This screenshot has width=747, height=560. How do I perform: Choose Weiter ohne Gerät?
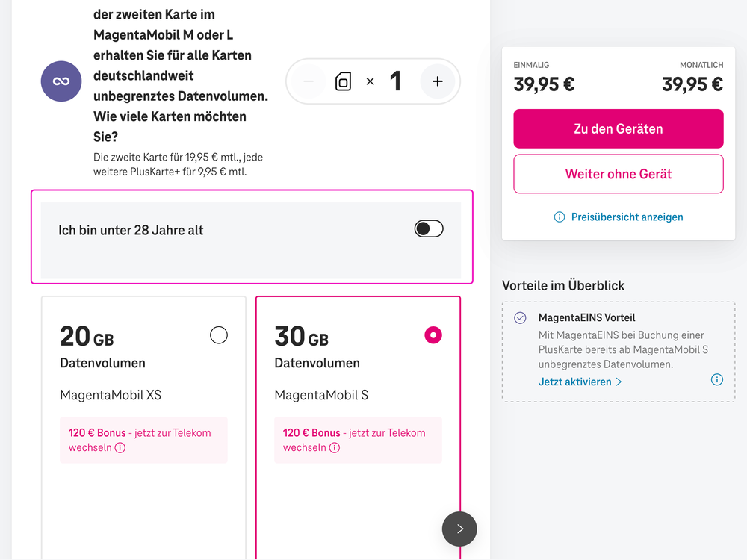point(618,173)
